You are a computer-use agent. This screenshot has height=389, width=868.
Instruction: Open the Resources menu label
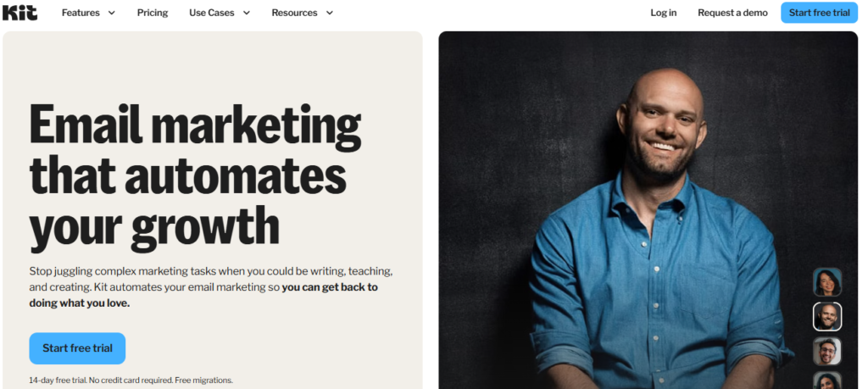pos(294,13)
